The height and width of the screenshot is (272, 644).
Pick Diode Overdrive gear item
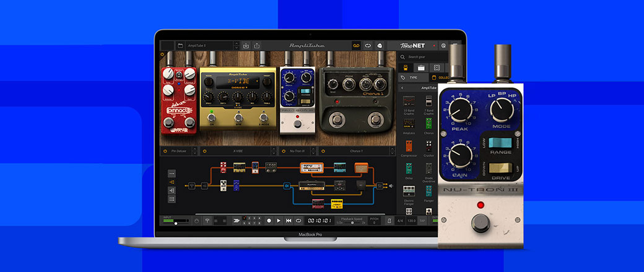tap(429, 172)
